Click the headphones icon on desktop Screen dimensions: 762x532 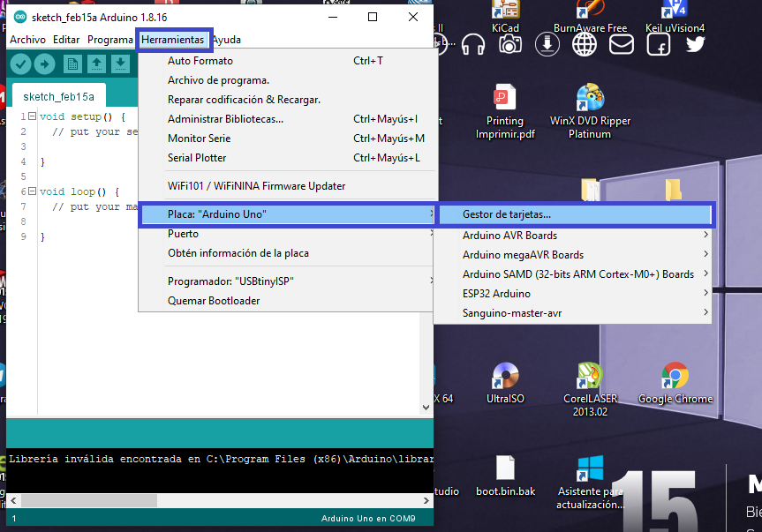(473, 45)
